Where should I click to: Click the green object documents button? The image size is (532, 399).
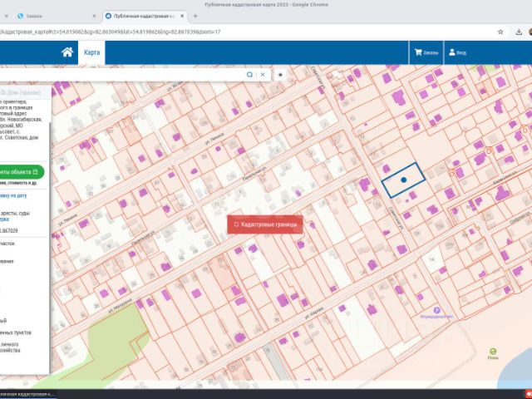click(x=21, y=172)
